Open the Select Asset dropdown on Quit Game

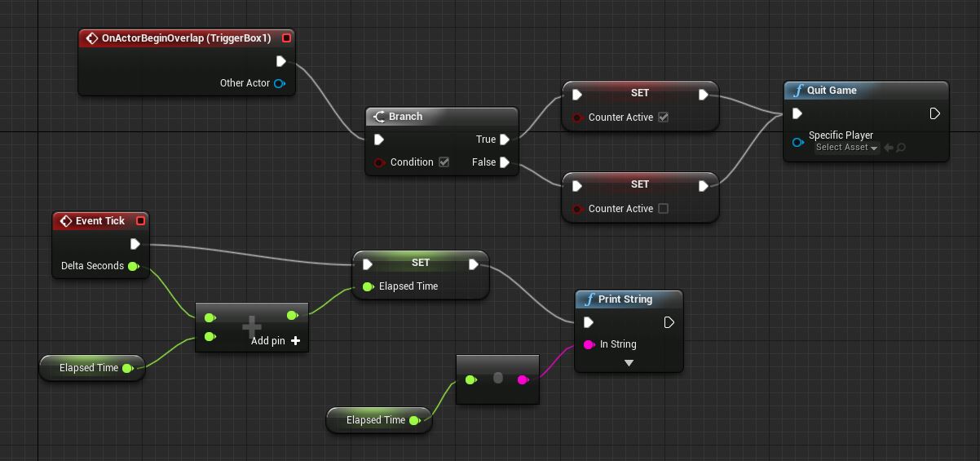click(847, 148)
